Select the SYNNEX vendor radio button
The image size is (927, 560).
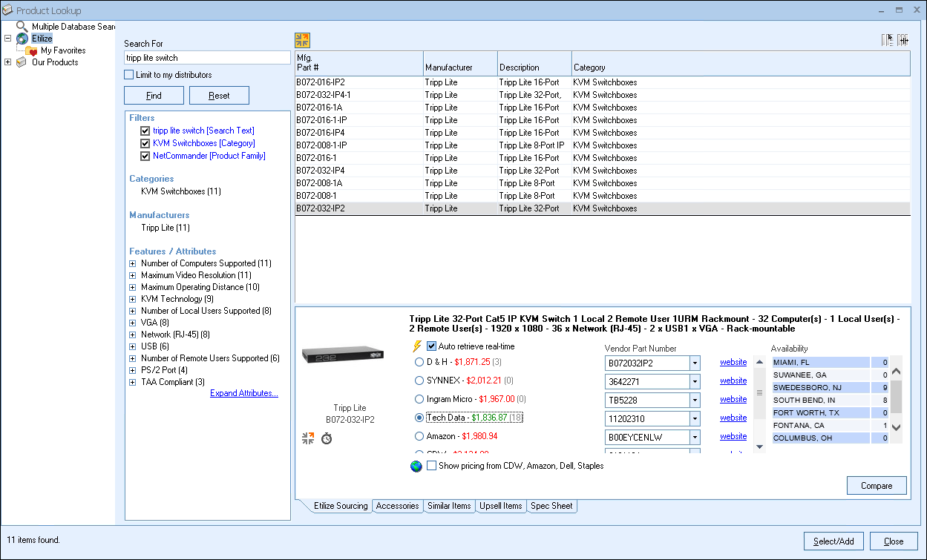[x=419, y=381]
